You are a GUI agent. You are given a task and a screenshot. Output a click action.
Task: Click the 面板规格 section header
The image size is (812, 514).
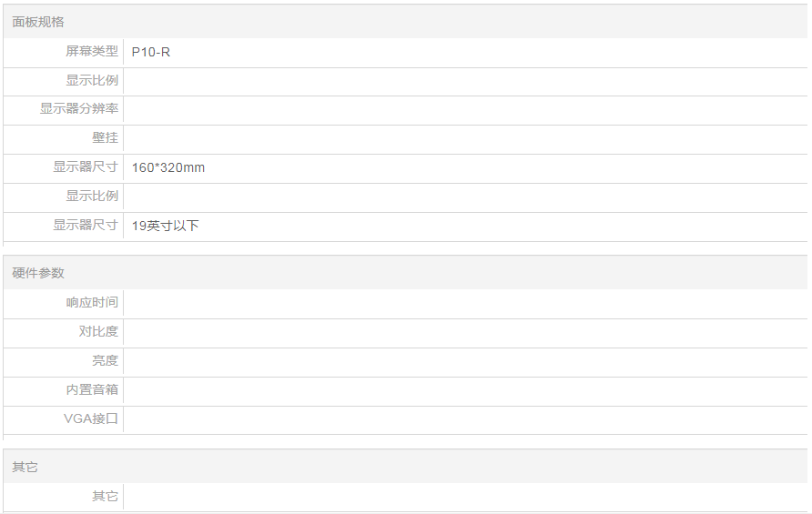(38, 22)
